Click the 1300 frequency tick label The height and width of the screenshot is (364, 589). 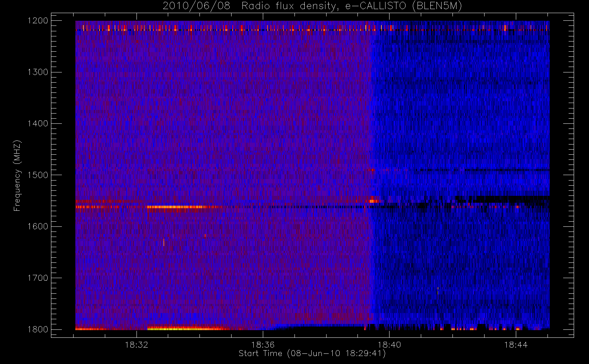38,72
